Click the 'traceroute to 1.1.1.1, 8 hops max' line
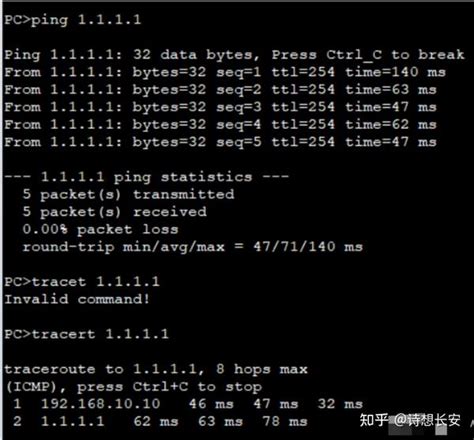 coord(156,369)
